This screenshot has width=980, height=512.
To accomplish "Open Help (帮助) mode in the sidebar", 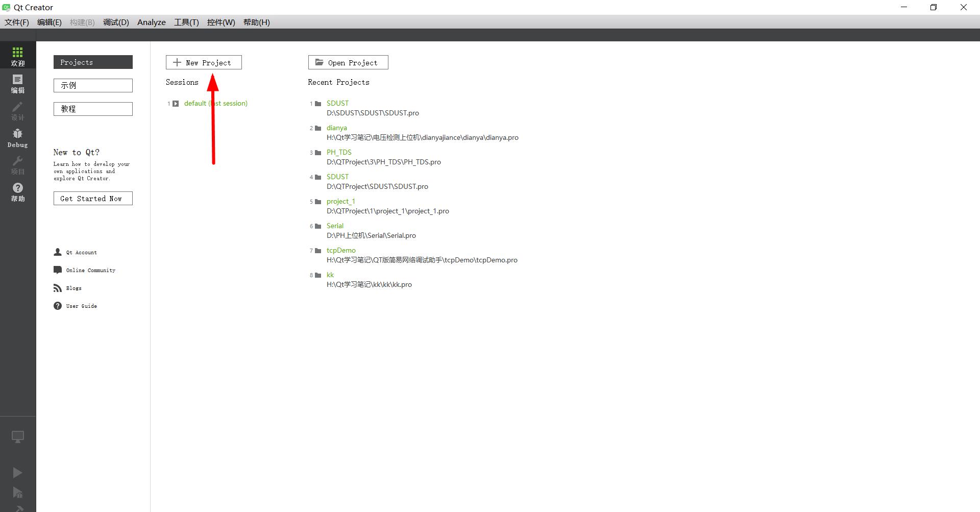I will (x=18, y=191).
